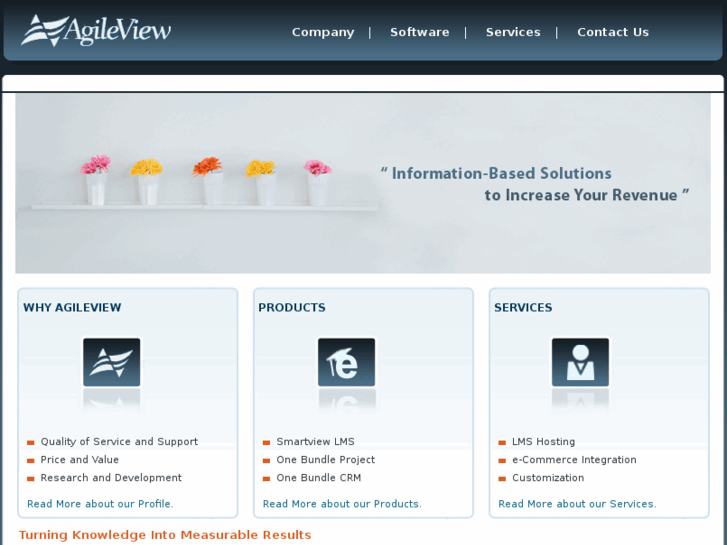727x545 pixels.
Task: Select One Bundle Project product
Action: [325, 460]
